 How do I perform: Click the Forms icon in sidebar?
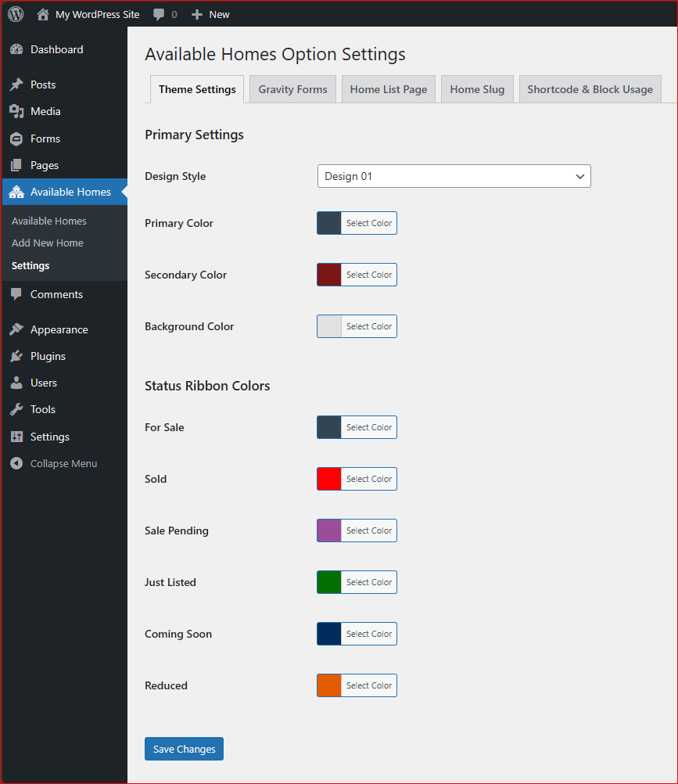pos(16,138)
